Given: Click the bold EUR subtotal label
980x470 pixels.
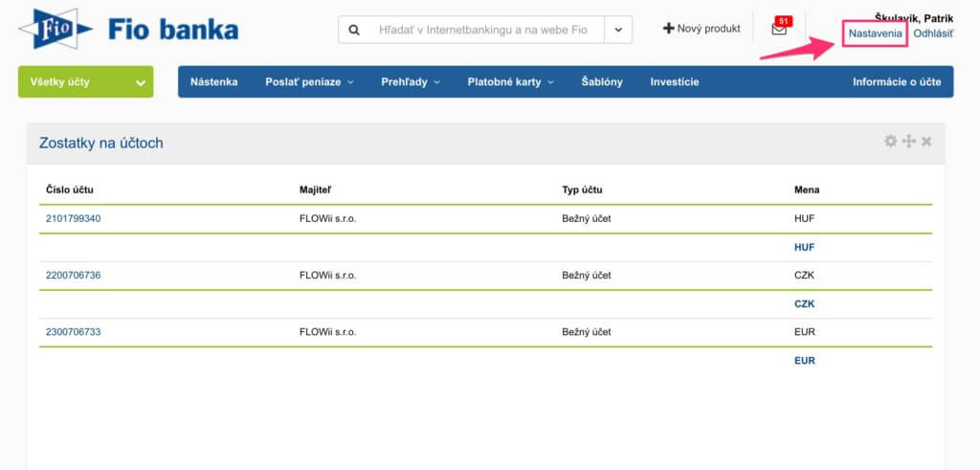Looking at the screenshot, I should tap(804, 361).
